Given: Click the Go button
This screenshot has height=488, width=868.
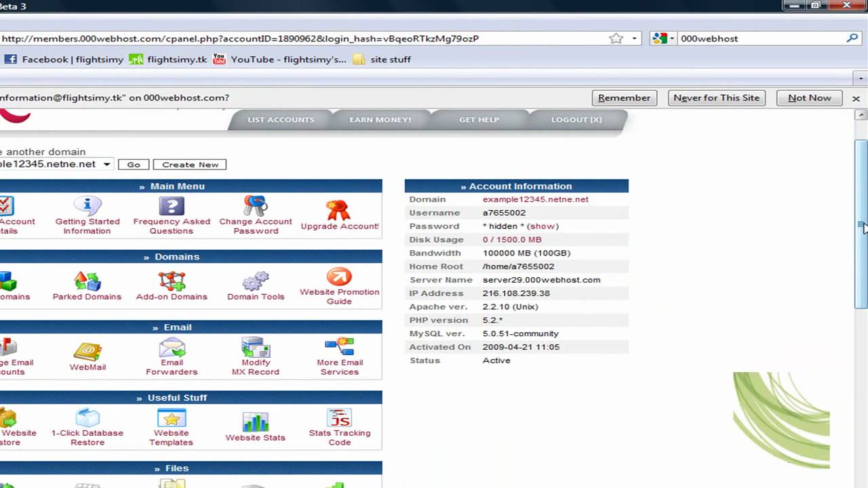Looking at the screenshot, I should 134,165.
